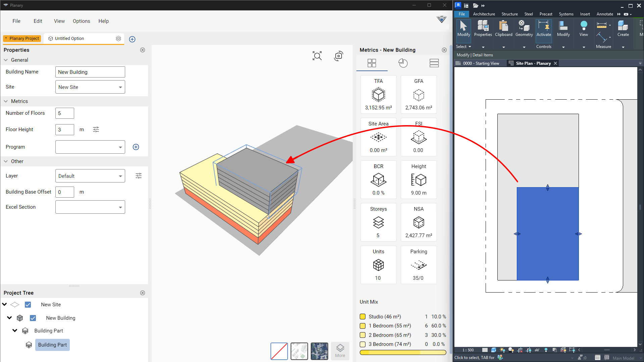The height and width of the screenshot is (362, 644).
Task: Click the TFA metric card
Action: coord(379,95)
